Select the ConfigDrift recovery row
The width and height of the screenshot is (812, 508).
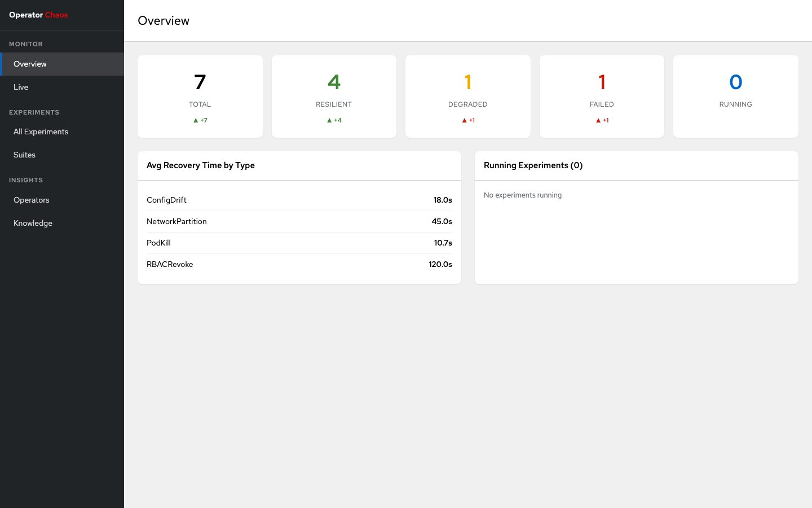pos(299,200)
